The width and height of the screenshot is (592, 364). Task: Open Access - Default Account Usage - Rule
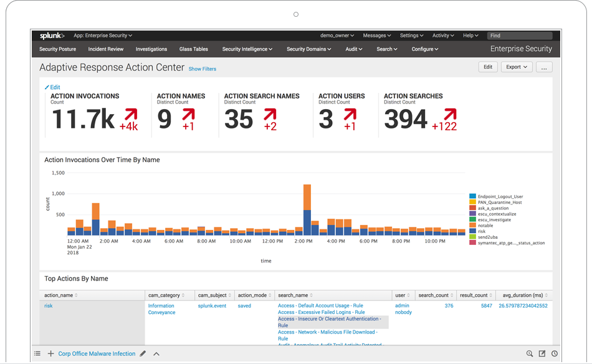click(320, 305)
